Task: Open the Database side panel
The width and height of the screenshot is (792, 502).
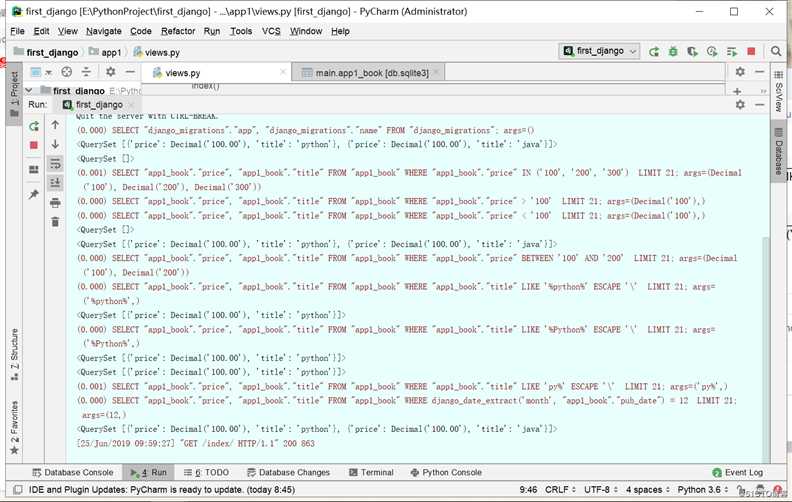Action: (778, 153)
